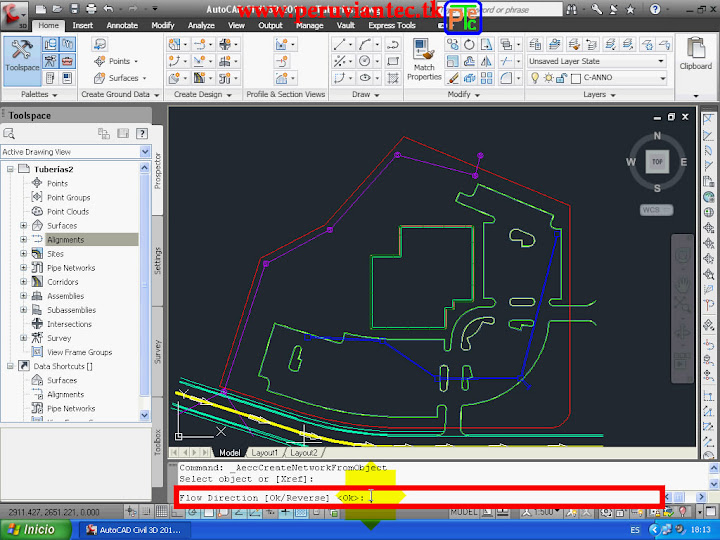This screenshot has width=720, height=540.
Task: Click the C-ANNO layer color swatch
Action: (x=576, y=78)
